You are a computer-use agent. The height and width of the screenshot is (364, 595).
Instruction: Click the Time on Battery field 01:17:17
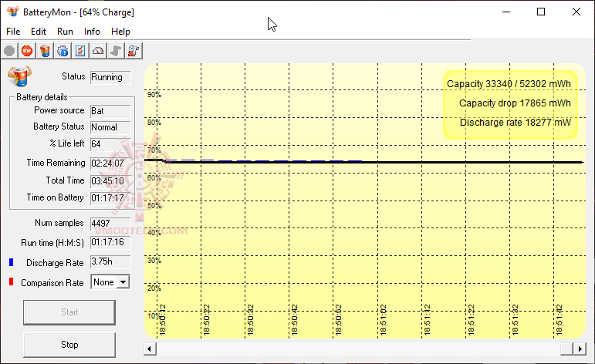[110, 198]
